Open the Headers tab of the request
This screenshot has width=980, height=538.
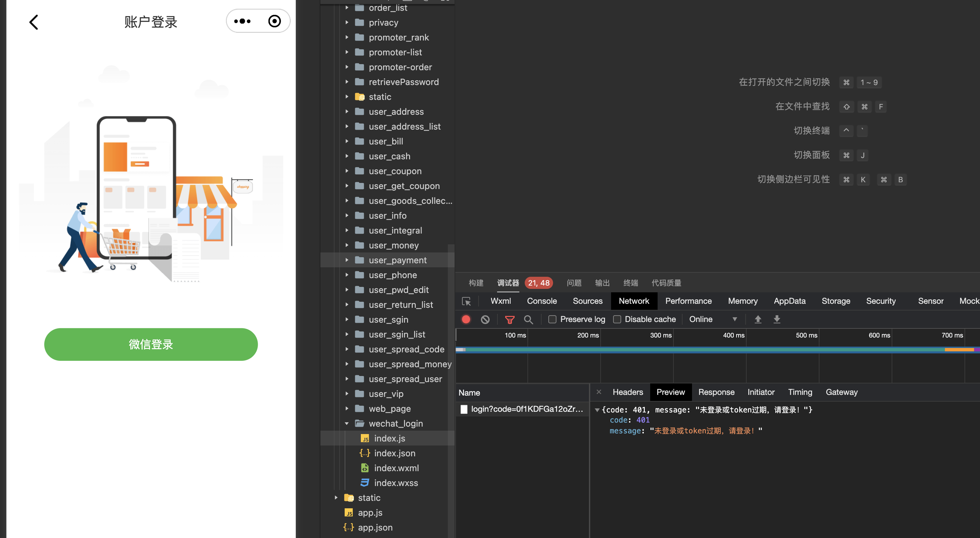tap(628, 392)
